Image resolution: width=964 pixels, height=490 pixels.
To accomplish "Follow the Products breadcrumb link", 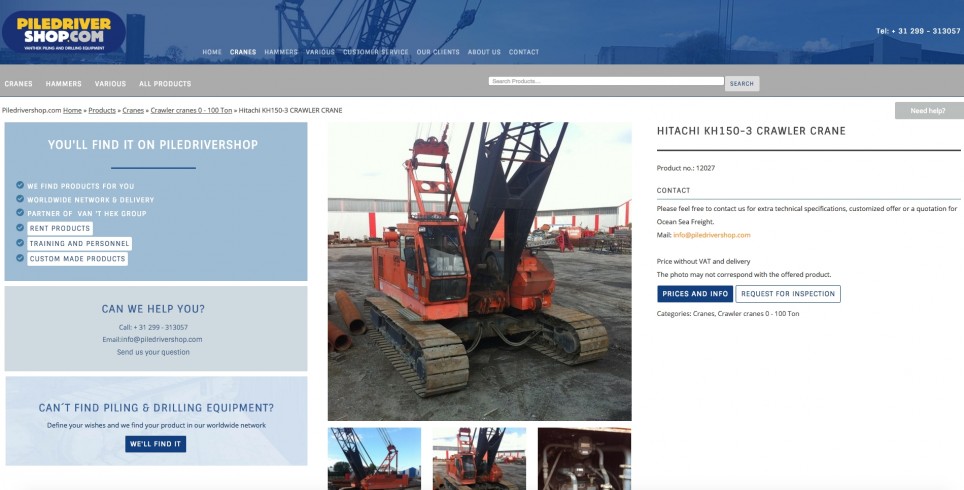I will click(x=102, y=111).
